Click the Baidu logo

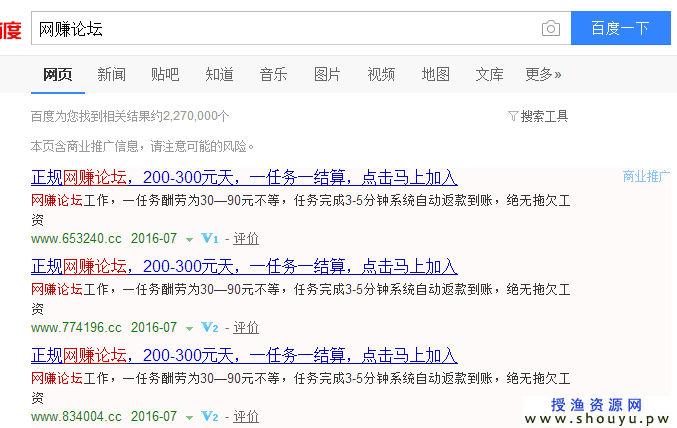point(10,30)
